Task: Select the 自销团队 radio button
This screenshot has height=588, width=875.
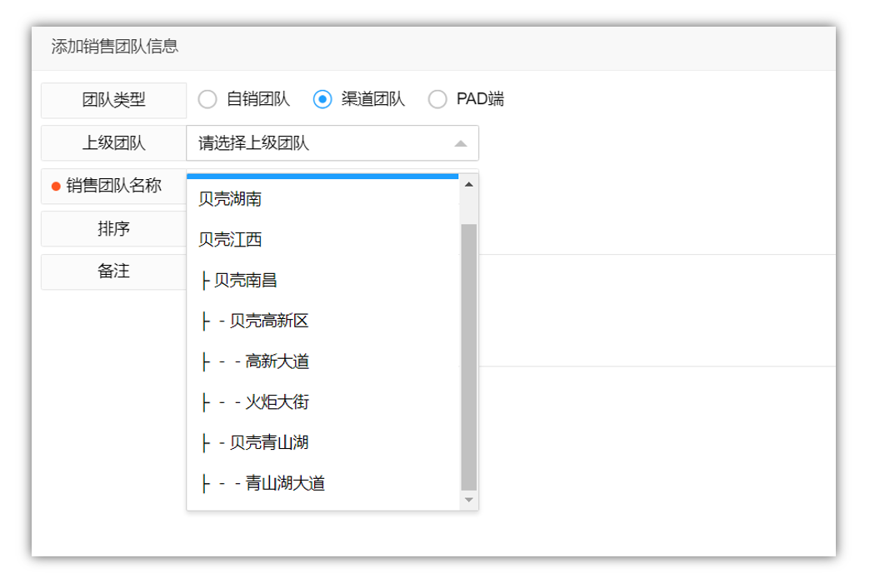Action: 207,99
